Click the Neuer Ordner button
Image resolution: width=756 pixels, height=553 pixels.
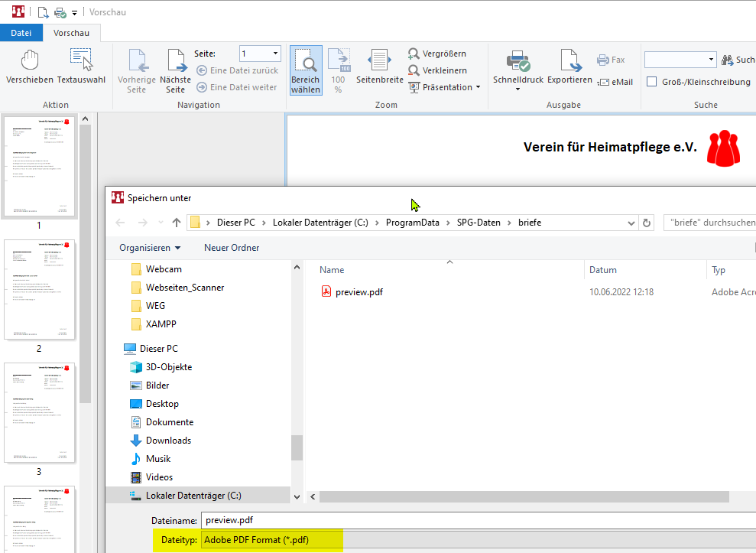pyautogui.click(x=231, y=248)
